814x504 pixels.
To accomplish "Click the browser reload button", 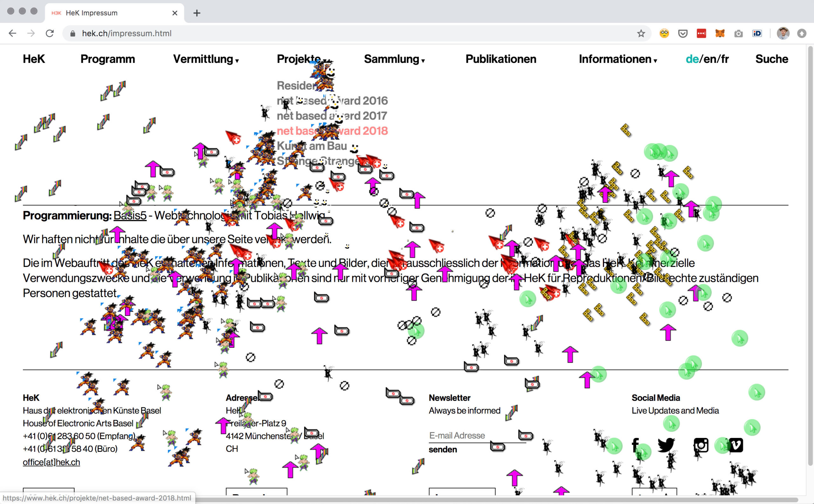I will [x=50, y=33].
